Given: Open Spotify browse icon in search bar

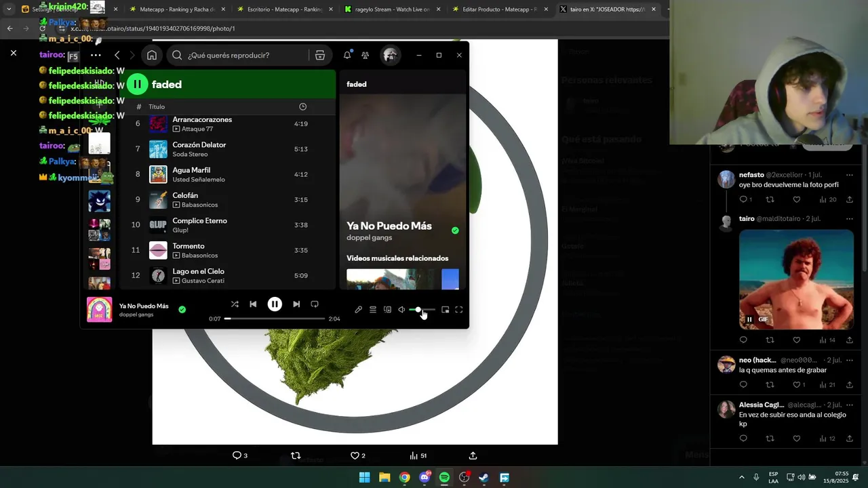Looking at the screenshot, I should click(x=319, y=55).
